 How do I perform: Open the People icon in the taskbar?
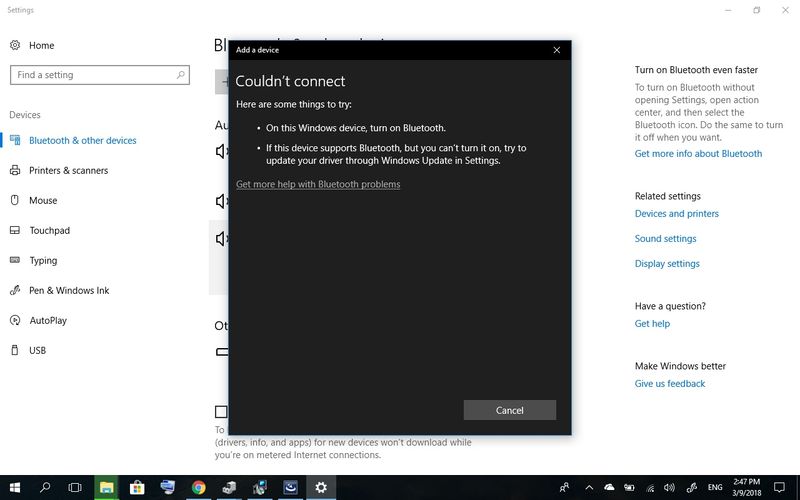pos(564,488)
